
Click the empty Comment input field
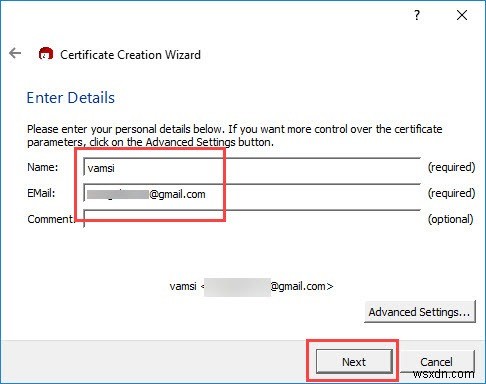pyautogui.click(x=252, y=219)
